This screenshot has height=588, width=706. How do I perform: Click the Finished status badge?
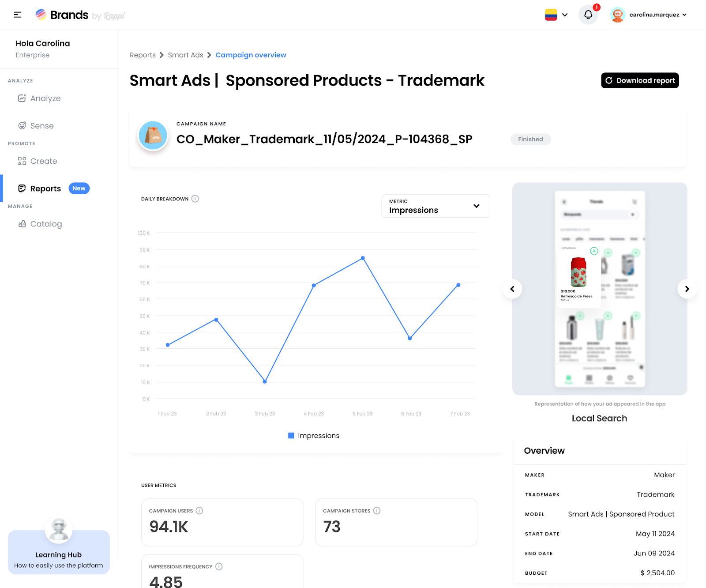530,139
